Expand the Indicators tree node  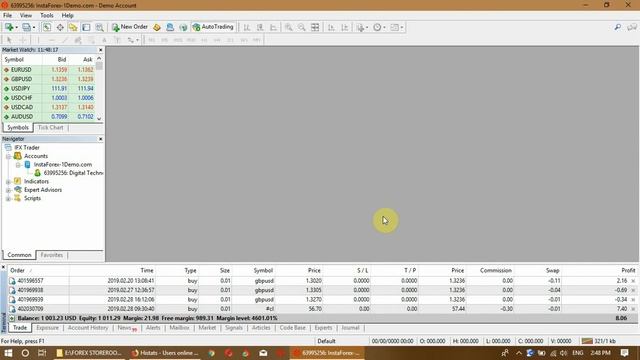click(8, 182)
